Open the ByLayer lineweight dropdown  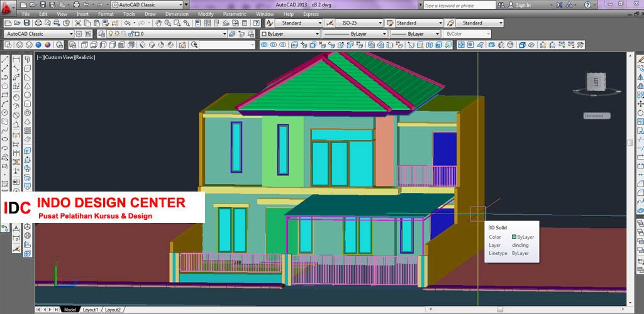coord(415,34)
